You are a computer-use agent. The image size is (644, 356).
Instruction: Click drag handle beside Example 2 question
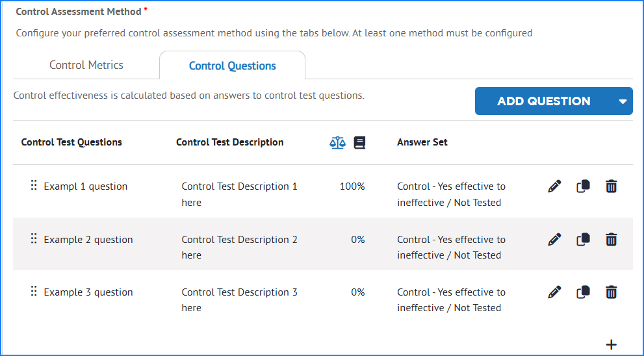click(34, 238)
